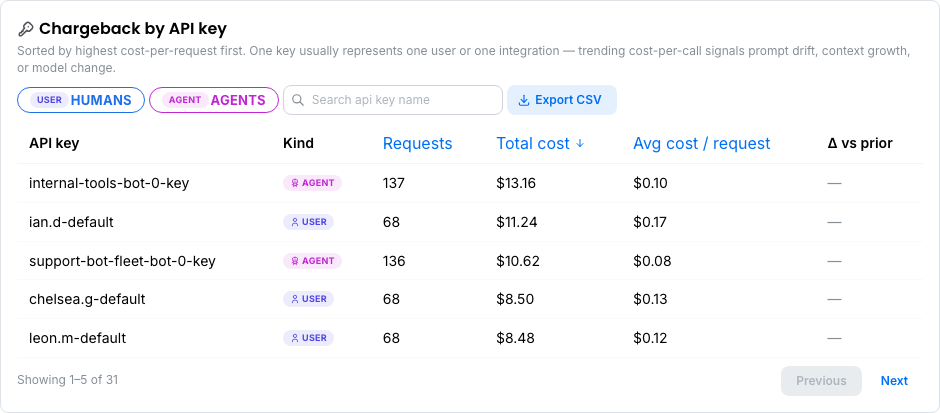Image resolution: width=940 pixels, height=413 pixels.
Task: Click the key icon beside Chargeback title
Action: (25, 29)
